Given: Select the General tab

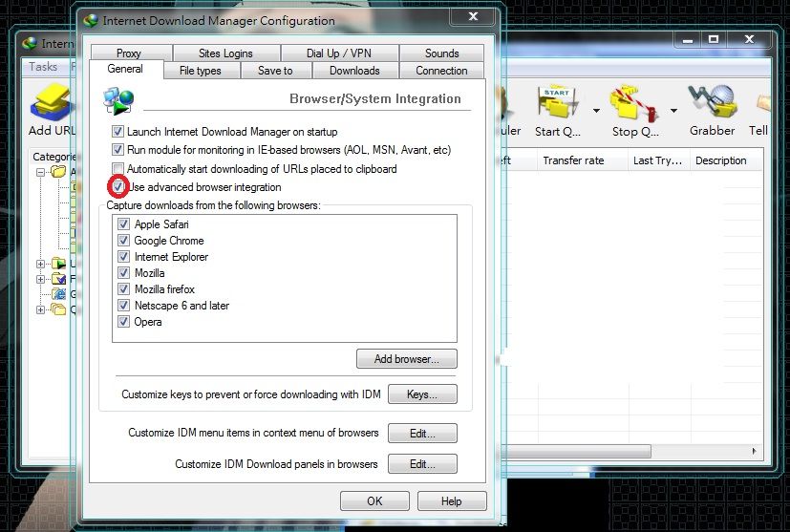Looking at the screenshot, I should coord(126,69).
